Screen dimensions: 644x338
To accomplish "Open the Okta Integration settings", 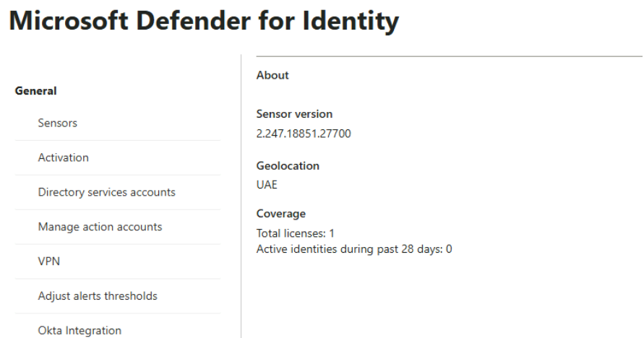I will tap(80, 331).
